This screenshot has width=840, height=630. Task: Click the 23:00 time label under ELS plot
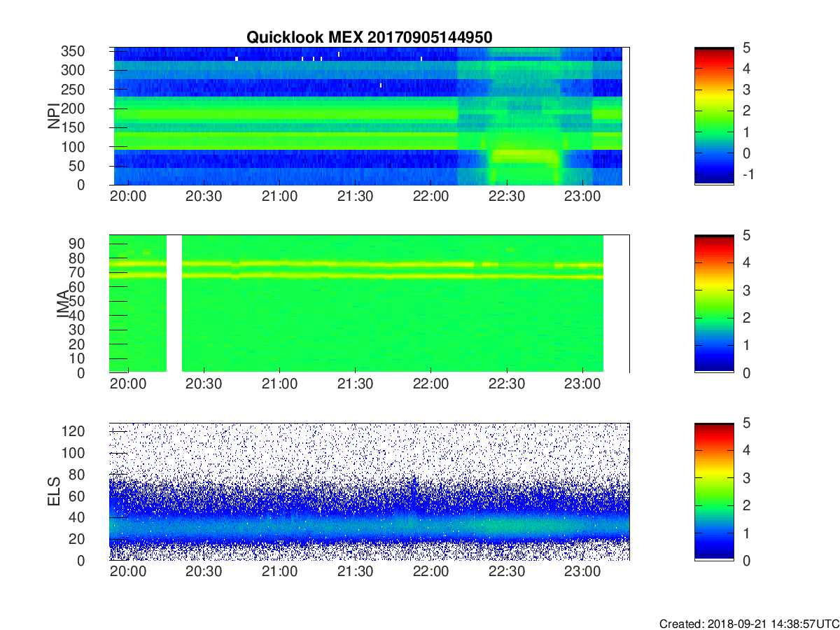tap(582, 573)
